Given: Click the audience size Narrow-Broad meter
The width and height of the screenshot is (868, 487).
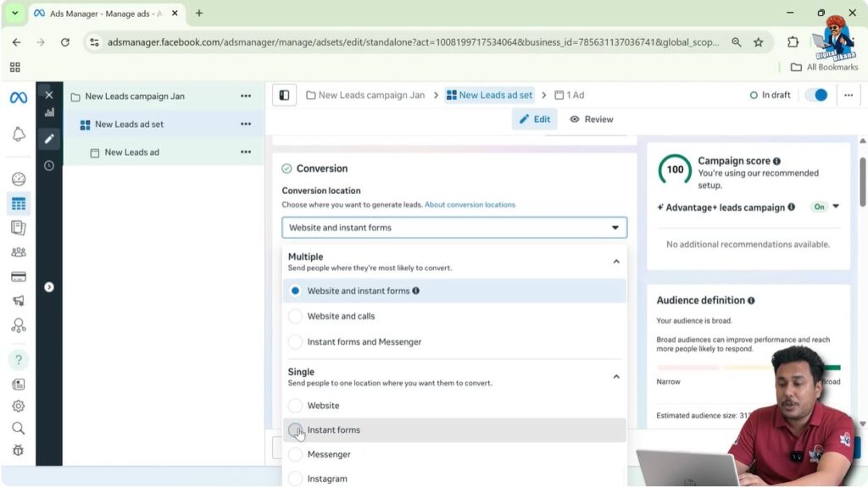Looking at the screenshot, I should click(748, 368).
